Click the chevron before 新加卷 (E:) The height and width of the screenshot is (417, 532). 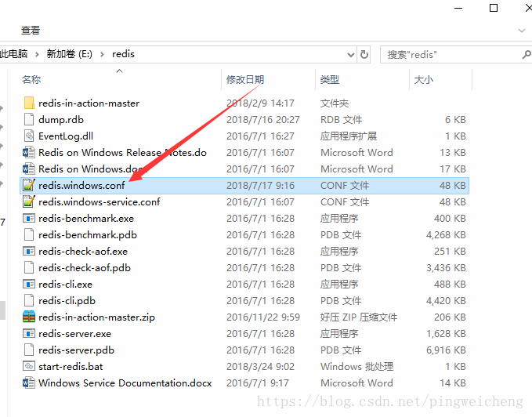[38, 54]
